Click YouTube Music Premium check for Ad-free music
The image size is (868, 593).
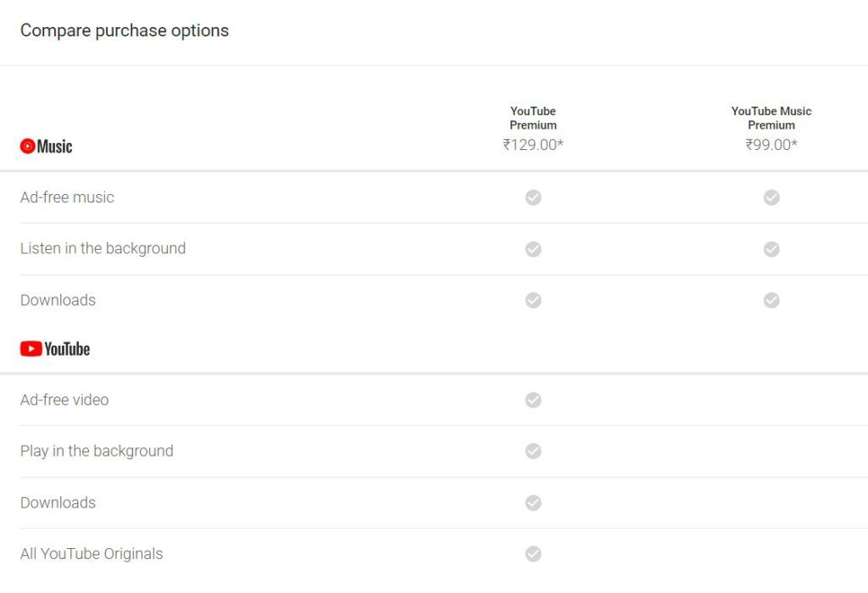[x=771, y=197]
